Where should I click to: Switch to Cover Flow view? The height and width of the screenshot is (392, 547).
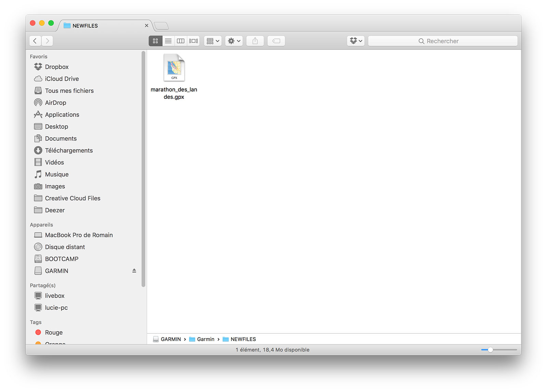194,41
